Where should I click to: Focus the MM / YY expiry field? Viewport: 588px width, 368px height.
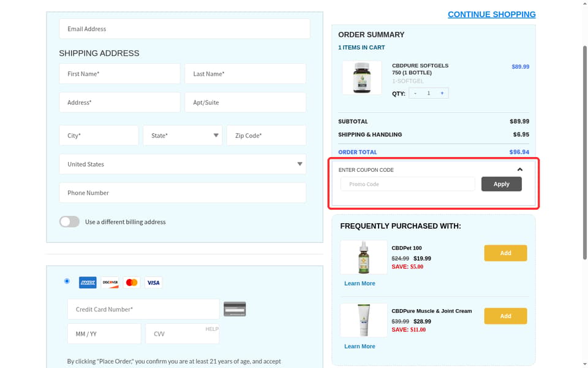click(104, 334)
